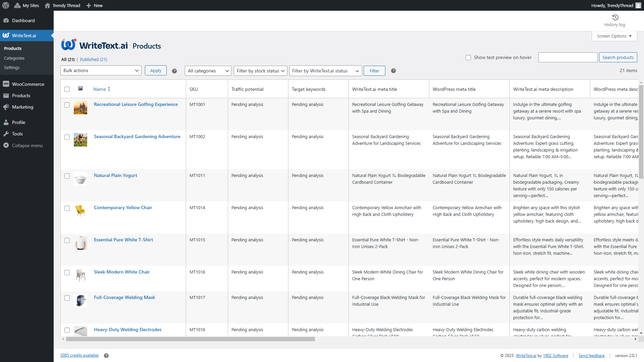This screenshot has height=362, width=644.
Task: Open Filter by WriteText.ai status dropdown
Action: point(325,71)
